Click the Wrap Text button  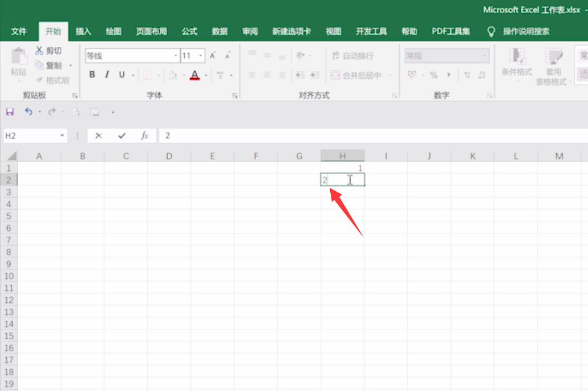352,56
